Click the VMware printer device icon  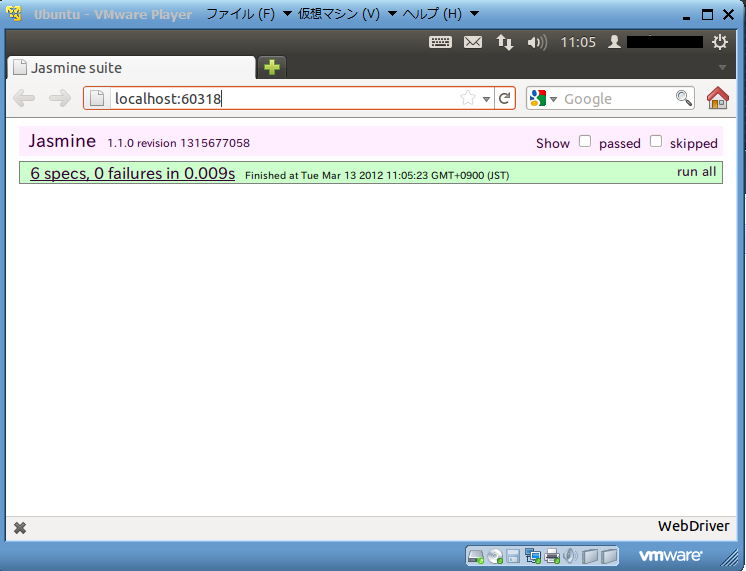(x=552, y=556)
